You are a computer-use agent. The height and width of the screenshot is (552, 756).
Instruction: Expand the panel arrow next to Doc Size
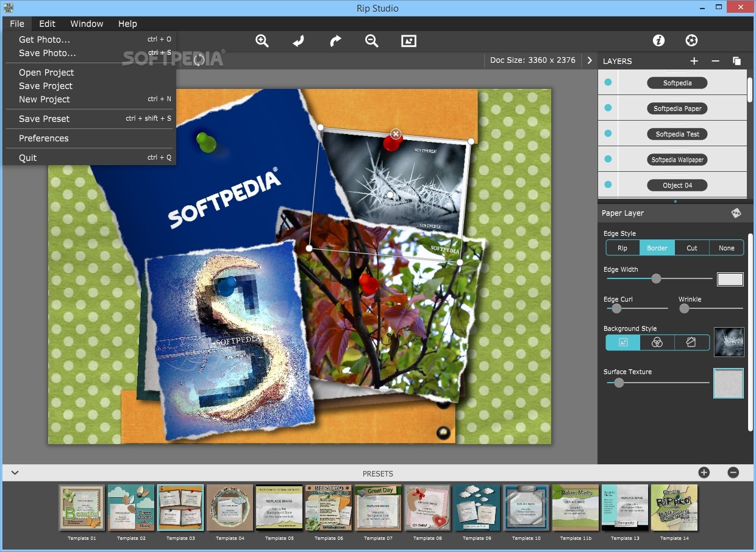coord(589,60)
